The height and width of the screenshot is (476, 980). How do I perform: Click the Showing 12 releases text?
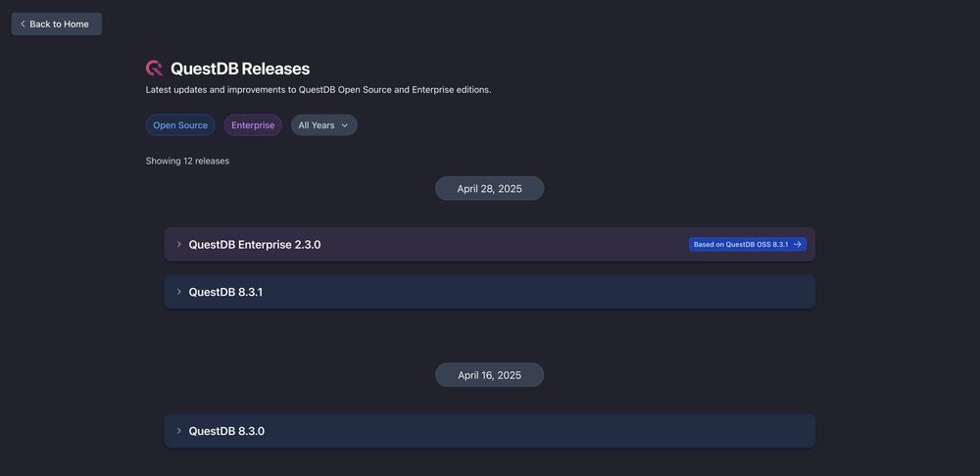[x=187, y=161]
